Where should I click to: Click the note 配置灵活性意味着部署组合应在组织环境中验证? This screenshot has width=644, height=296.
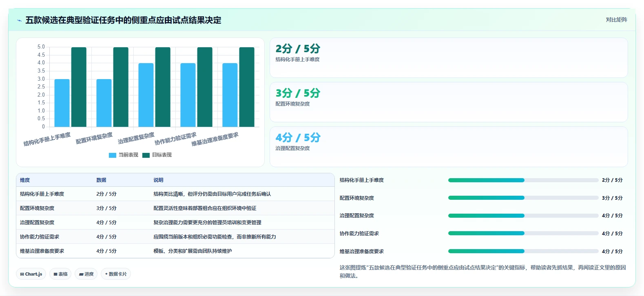coord(205,208)
